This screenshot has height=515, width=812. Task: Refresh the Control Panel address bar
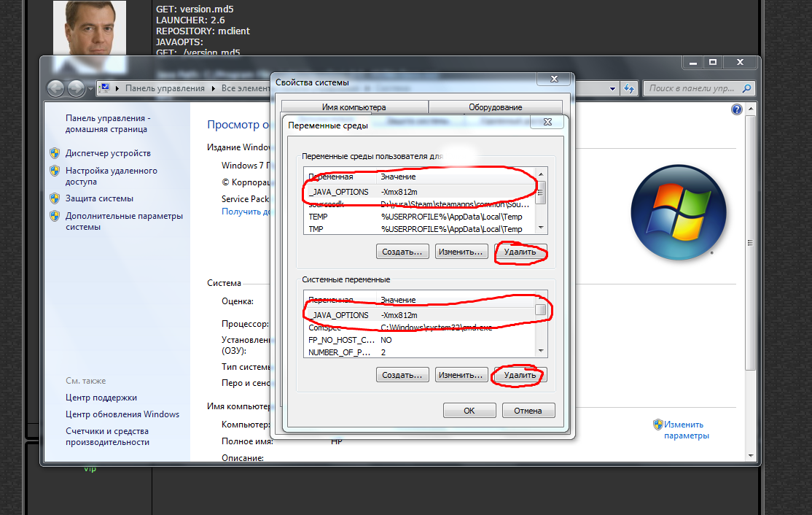coord(629,88)
